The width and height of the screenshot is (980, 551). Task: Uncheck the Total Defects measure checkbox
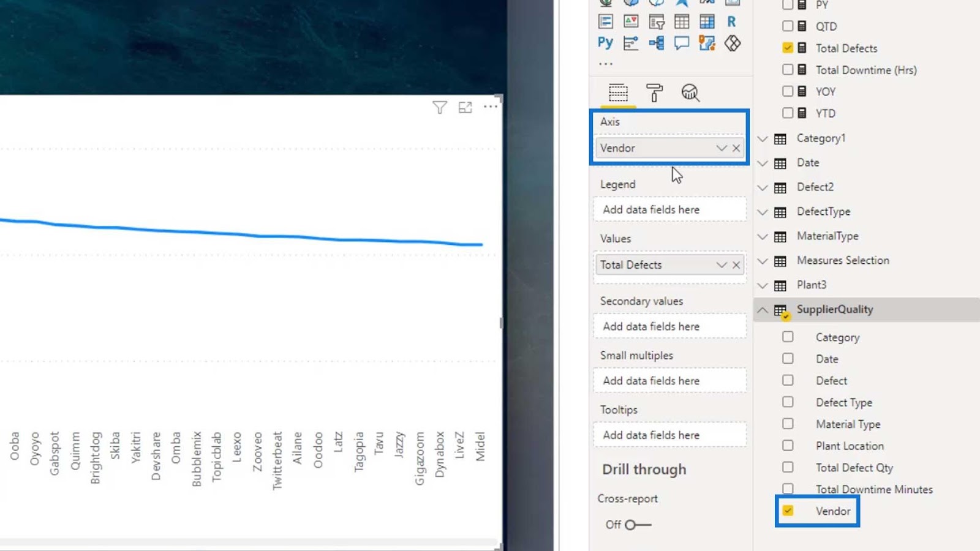pyautogui.click(x=788, y=48)
